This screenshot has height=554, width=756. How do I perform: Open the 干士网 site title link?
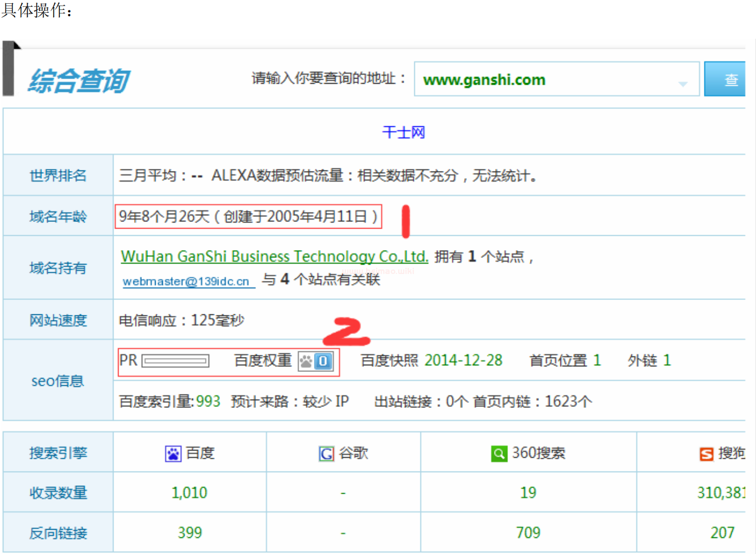[403, 132]
